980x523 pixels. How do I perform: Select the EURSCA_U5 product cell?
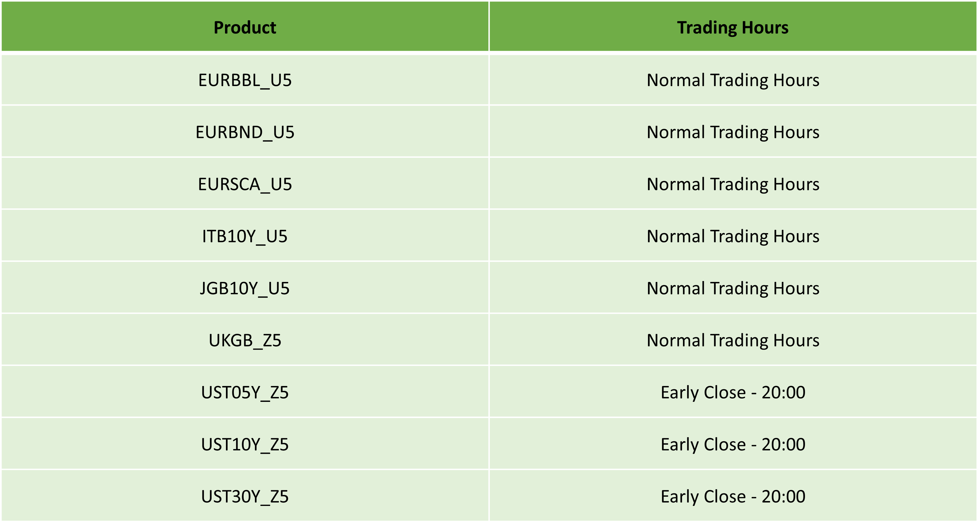click(x=245, y=184)
